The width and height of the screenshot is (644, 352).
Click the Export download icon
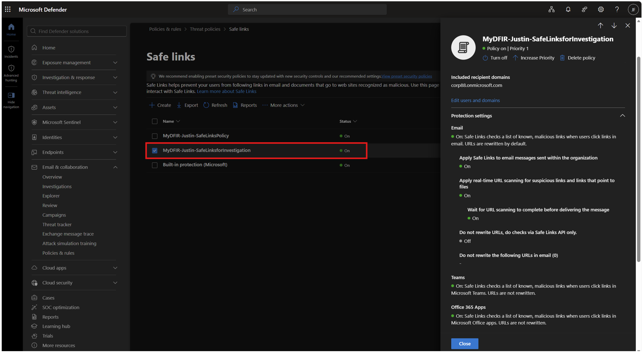179,105
